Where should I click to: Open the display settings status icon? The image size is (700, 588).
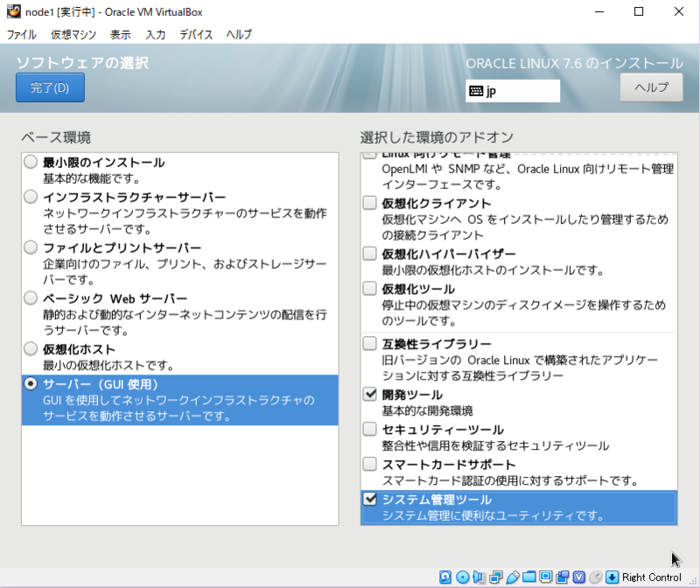coord(545,577)
